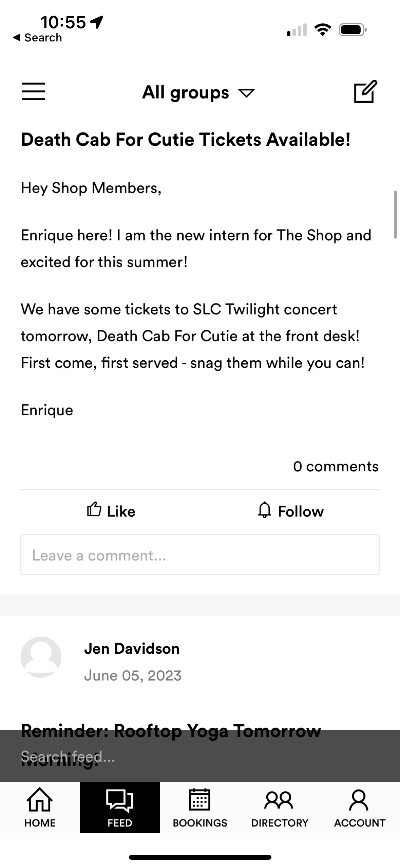Like the Death Cab For Cutie post
The width and height of the screenshot is (400, 868).
(x=111, y=511)
